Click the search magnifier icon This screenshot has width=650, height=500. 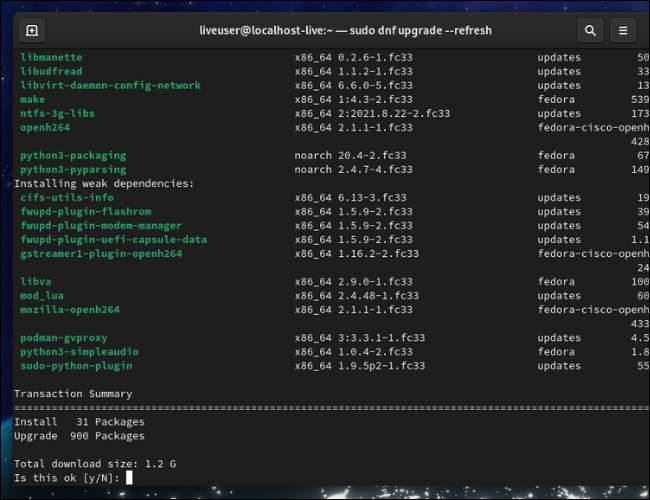590,30
